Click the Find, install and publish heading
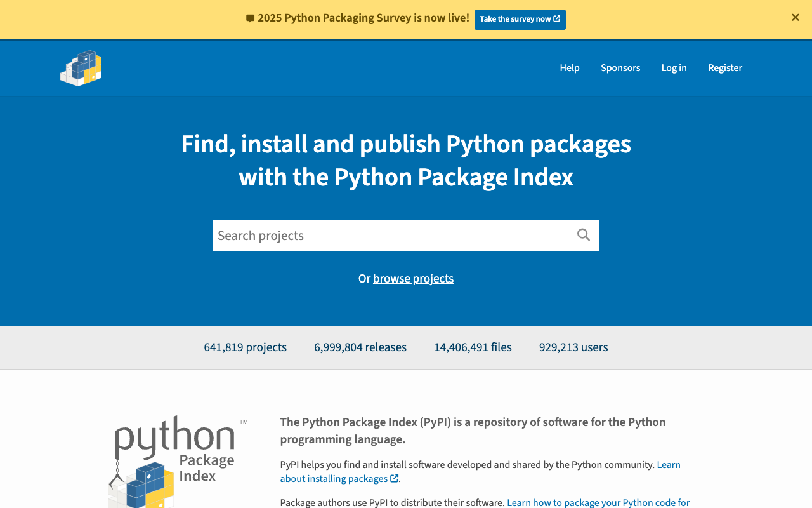 click(406, 161)
